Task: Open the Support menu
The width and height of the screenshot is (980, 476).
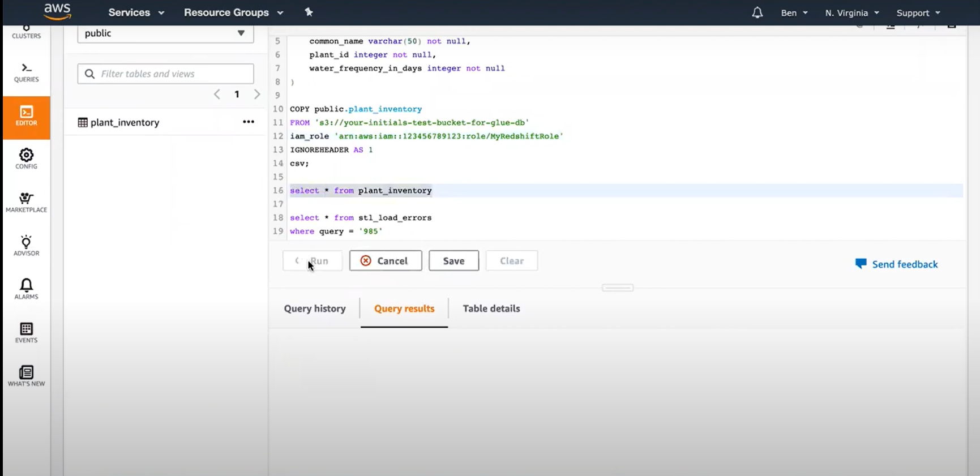Action: [918, 12]
